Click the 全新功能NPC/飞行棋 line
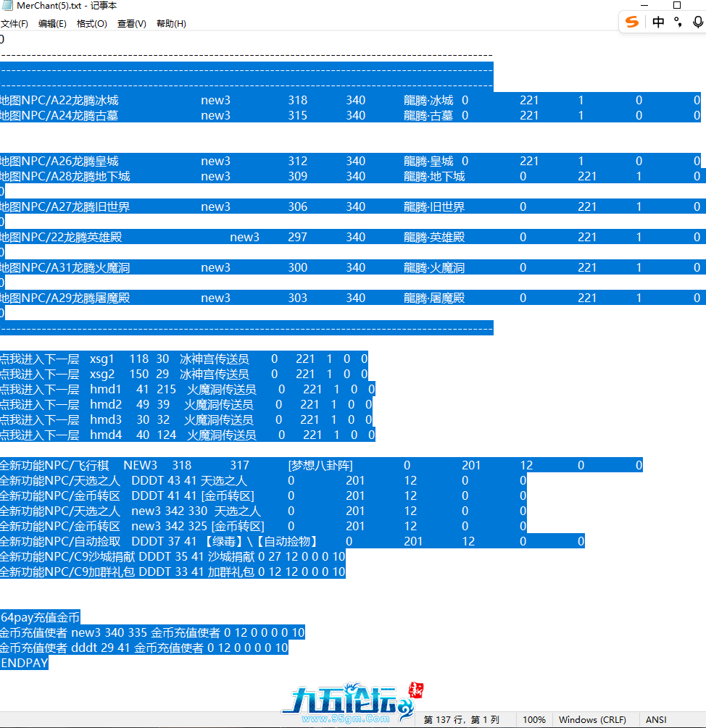The width and height of the screenshot is (706, 728). tap(321, 465)
